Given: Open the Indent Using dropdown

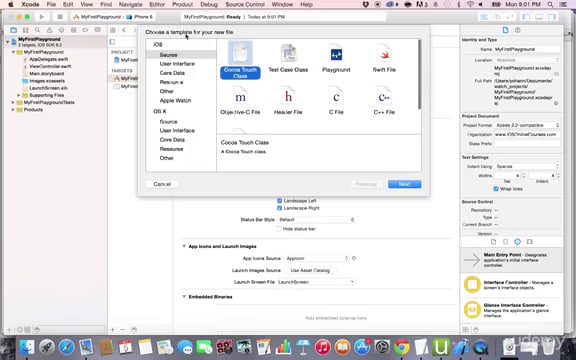Looking at the screenshot, I should (527, 166).
